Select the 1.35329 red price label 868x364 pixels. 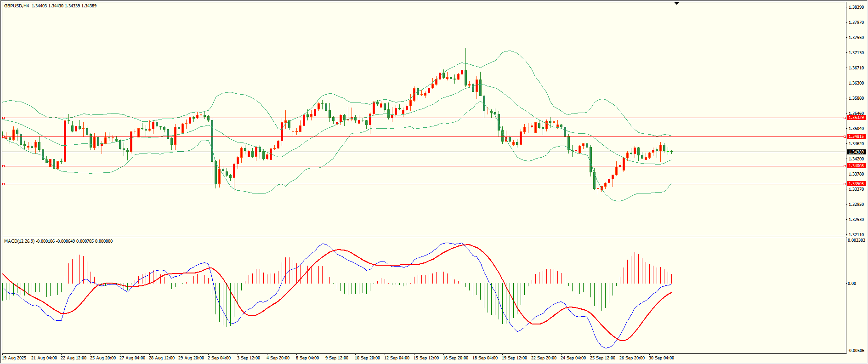click(856, 118)
